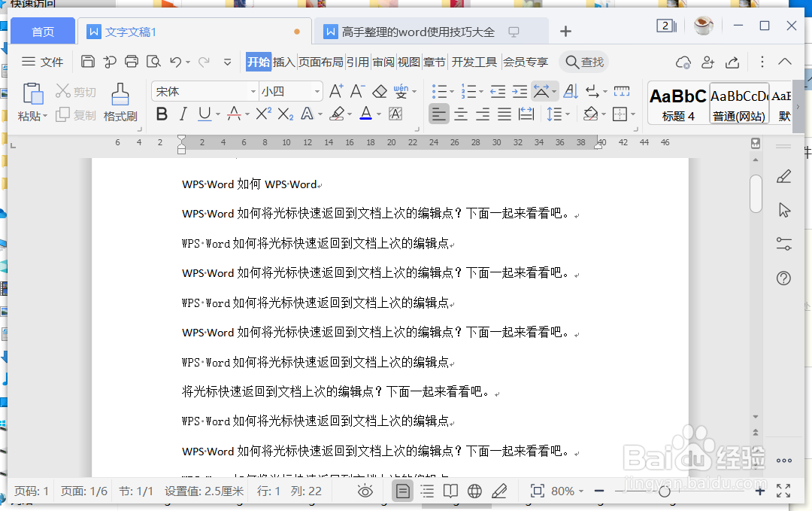Click the Redo arrow
812x511 pixels.
204,62
